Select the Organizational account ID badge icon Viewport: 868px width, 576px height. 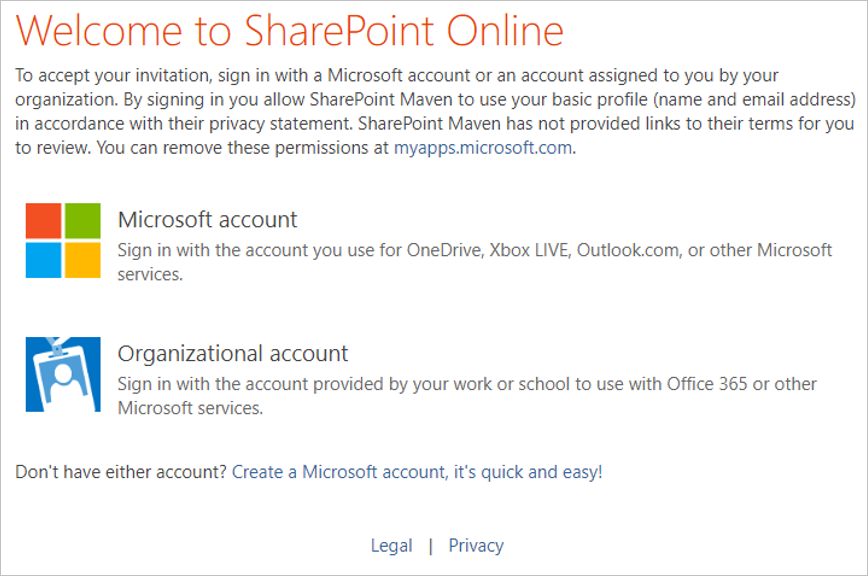pos(63,374)
